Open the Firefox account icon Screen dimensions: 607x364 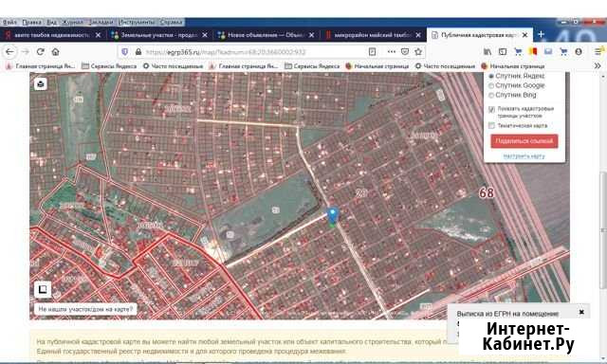[x=579, y=51]
